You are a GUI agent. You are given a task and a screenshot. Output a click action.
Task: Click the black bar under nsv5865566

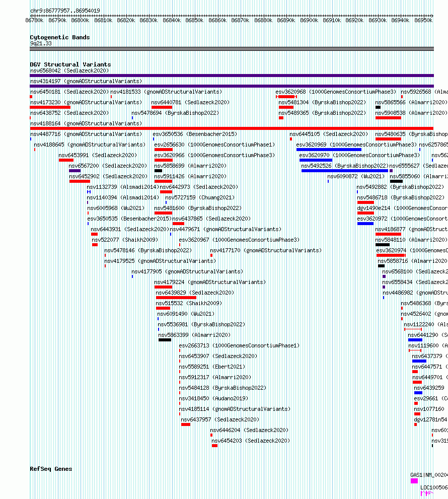378,107
